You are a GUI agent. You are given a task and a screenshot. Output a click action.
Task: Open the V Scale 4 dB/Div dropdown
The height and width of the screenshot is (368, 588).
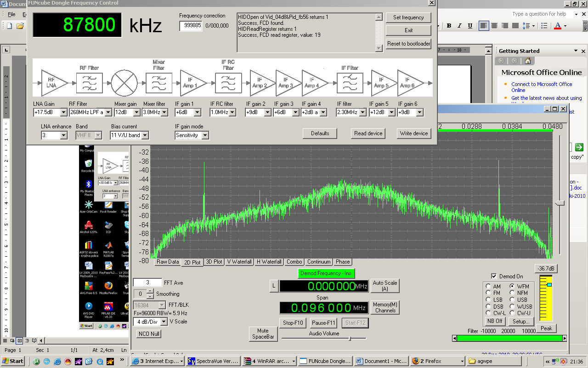pos(163,322)
